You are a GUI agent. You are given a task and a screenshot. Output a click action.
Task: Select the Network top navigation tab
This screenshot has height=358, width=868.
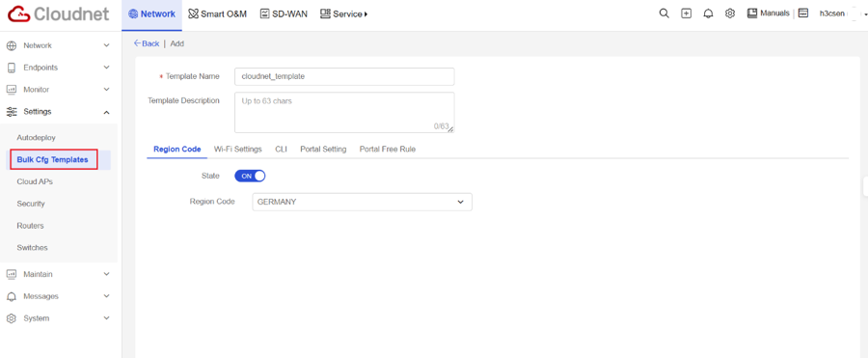point(151,14)
